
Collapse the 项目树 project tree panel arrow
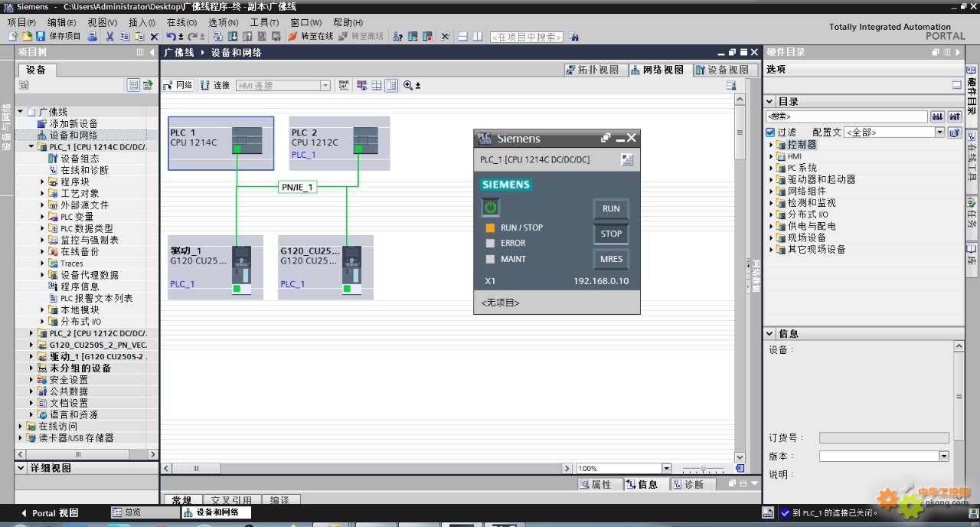point(152,52)
